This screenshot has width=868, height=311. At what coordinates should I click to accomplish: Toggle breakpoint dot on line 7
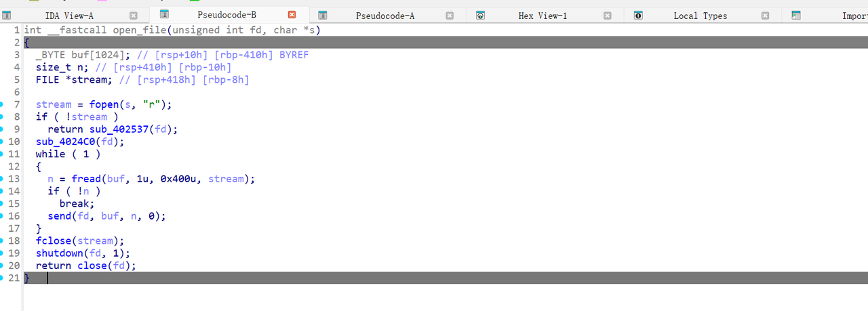(x=2, y=104)
